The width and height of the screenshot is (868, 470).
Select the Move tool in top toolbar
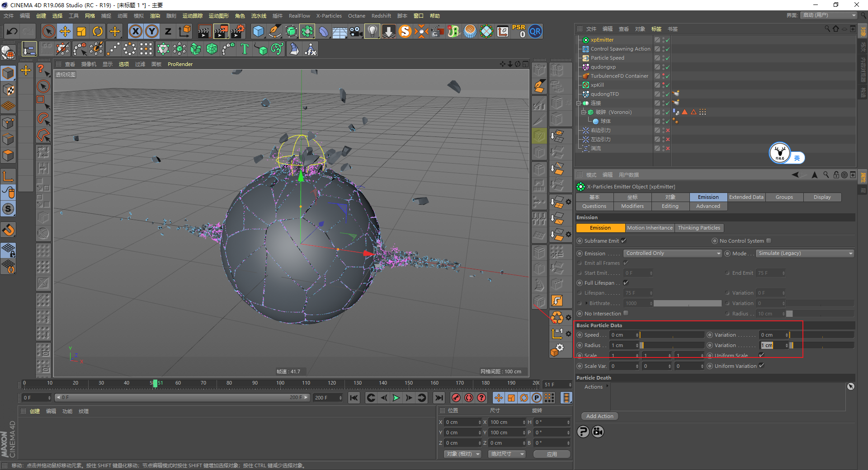[x=65, y=31]
